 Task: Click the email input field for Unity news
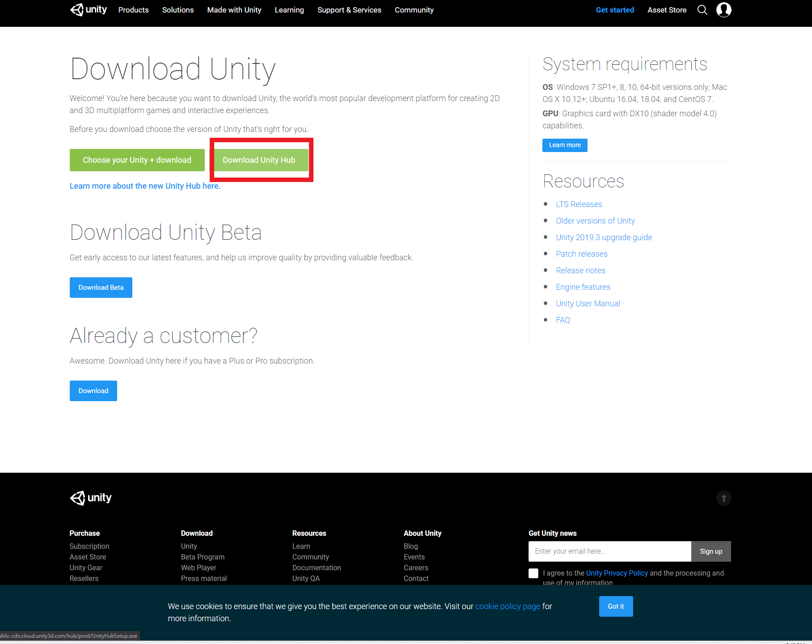click(x=610, y=551)
